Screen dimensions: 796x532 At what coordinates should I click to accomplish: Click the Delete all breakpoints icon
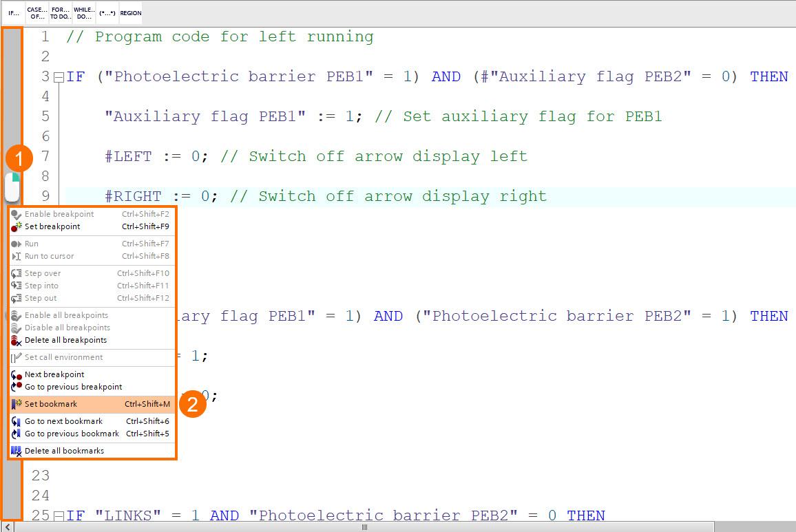[15, 340]
